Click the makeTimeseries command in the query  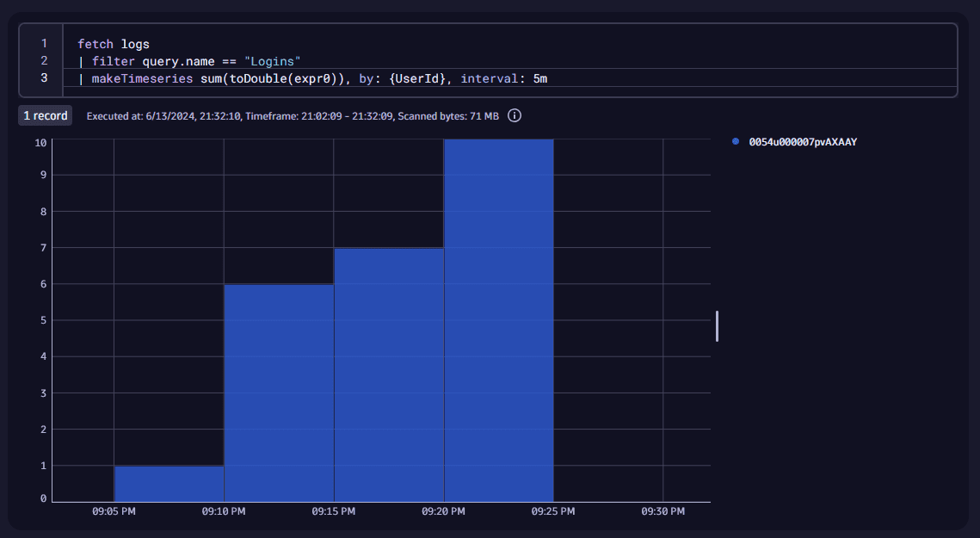[142, 79]
